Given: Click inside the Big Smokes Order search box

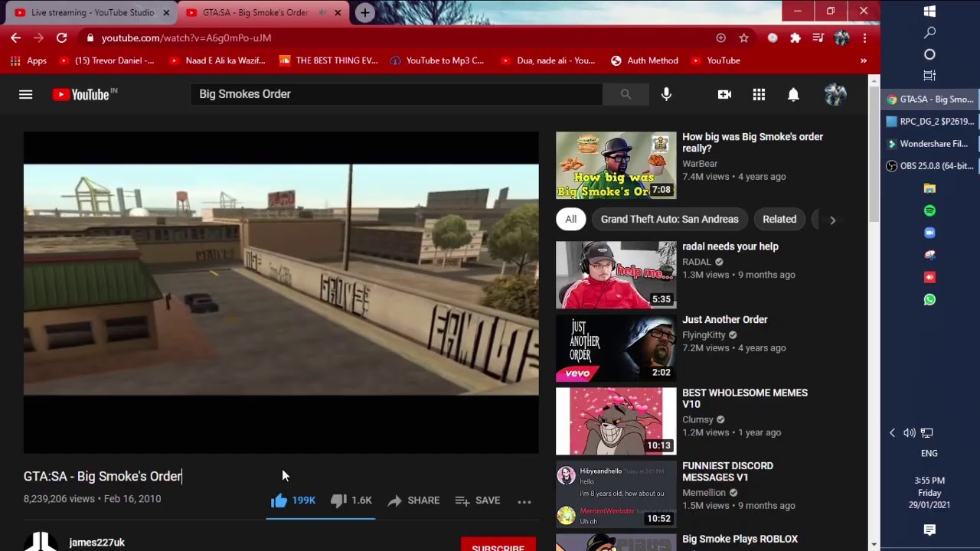Looking at the screenshot, I should (x=397, y=94).
